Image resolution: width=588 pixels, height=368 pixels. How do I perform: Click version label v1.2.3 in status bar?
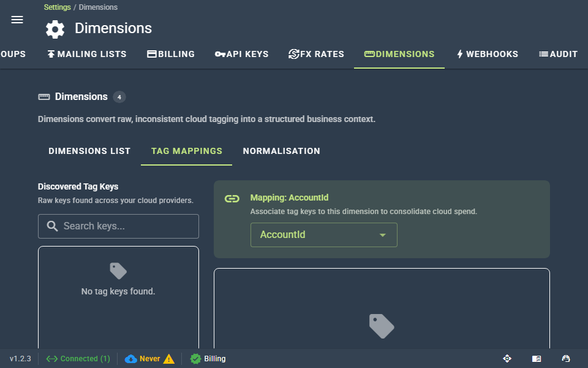click(x=20, y=359)
